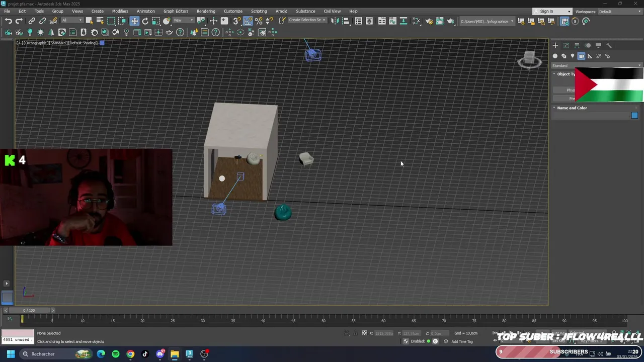Click the Helpers category icon
The image size is (644, 362).
pyautogui.click(x=590, y=56)
